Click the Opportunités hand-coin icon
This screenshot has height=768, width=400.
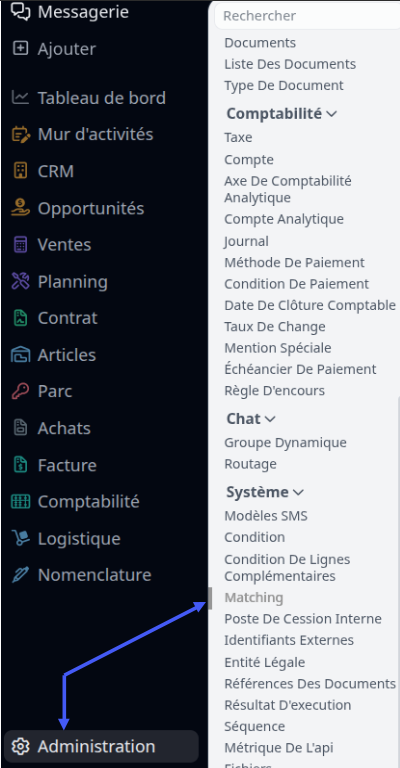coord(21,208)
